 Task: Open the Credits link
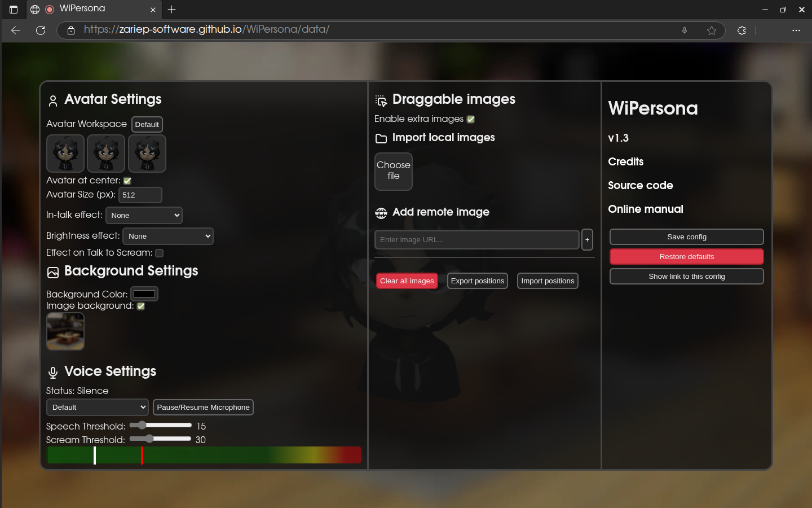pyautogui.click(x=626, y=161)
